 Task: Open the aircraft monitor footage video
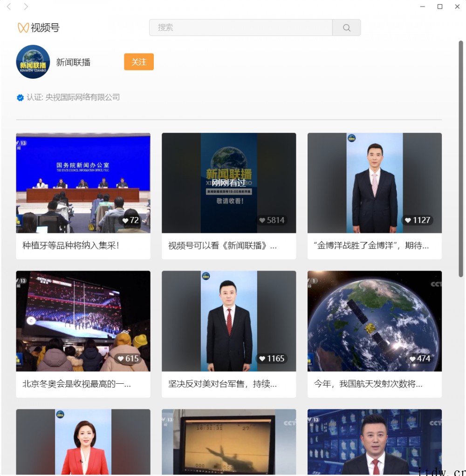(229, 442)
